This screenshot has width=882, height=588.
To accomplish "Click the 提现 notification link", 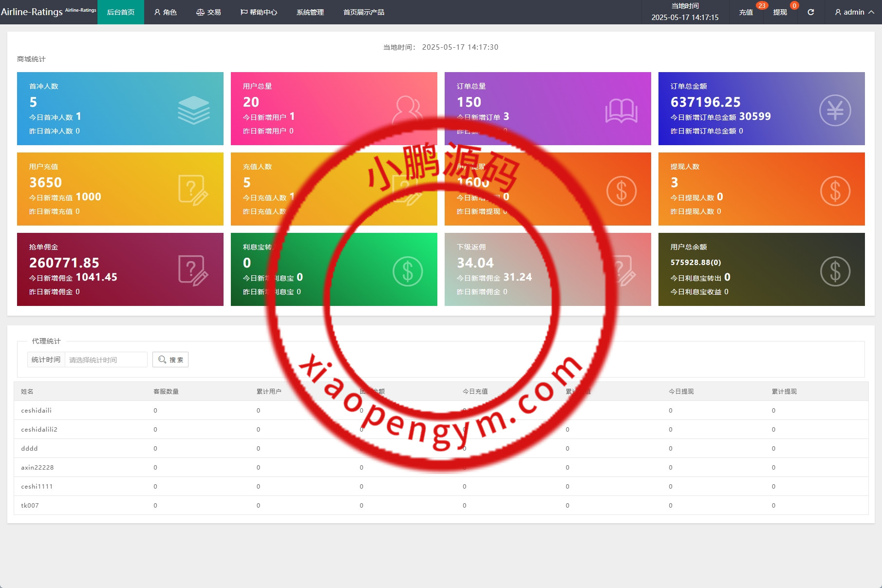I will click(780, 12).
